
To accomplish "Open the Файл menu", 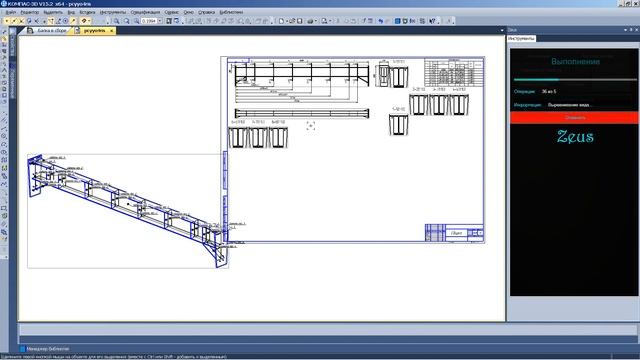I will coord(11,12).
